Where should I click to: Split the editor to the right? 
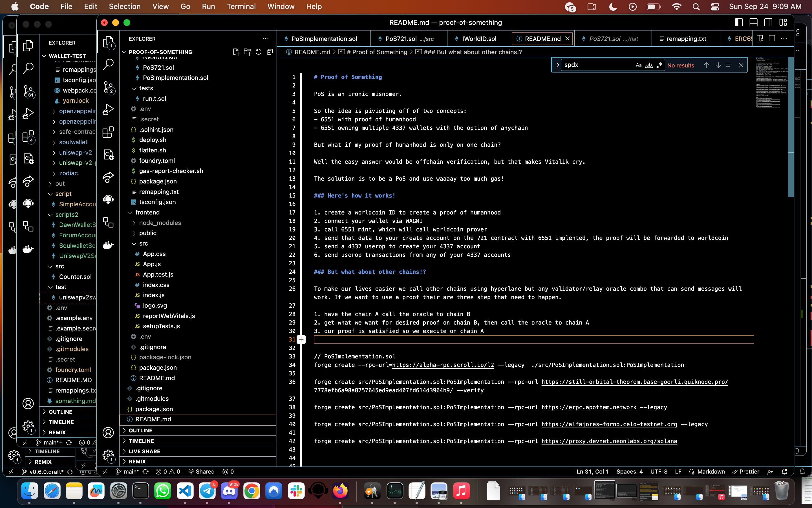pyautogui.click(x=772, y=39)
